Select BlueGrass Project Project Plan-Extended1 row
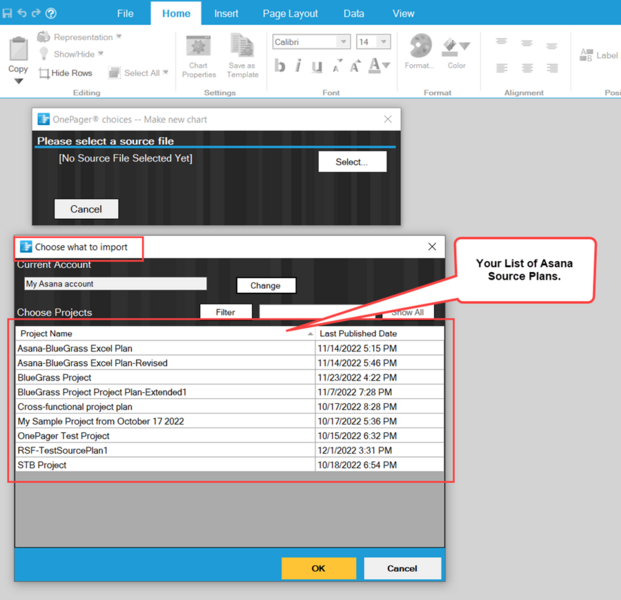621x600 pixels. 230,392
